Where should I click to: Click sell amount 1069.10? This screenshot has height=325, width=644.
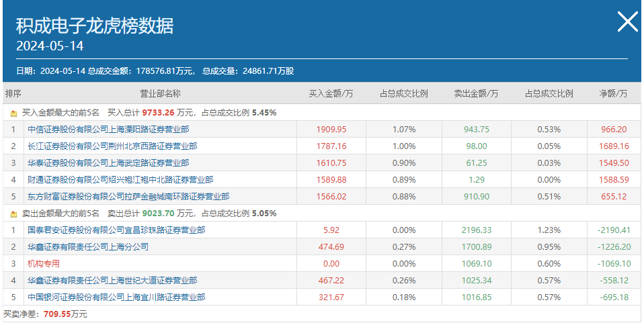tap(477, 264)
